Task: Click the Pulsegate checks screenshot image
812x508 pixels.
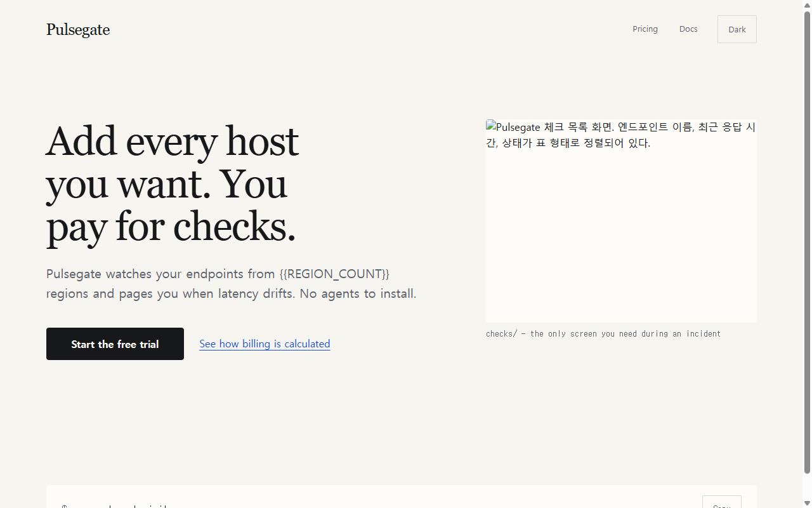Action: click(621, 221)
